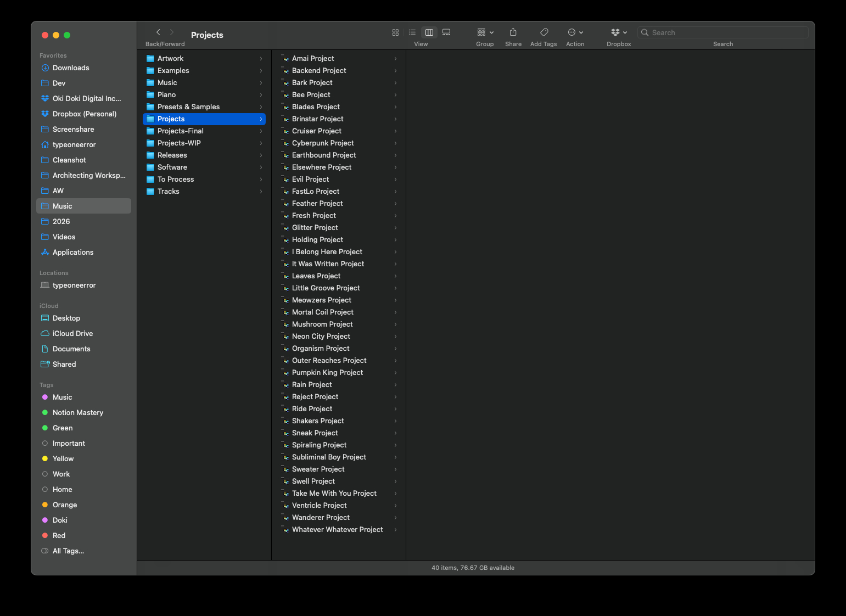Select the Cyberpunk Project item
The width and height of the screenshot is (846, 616).
(x=323, y=143)
